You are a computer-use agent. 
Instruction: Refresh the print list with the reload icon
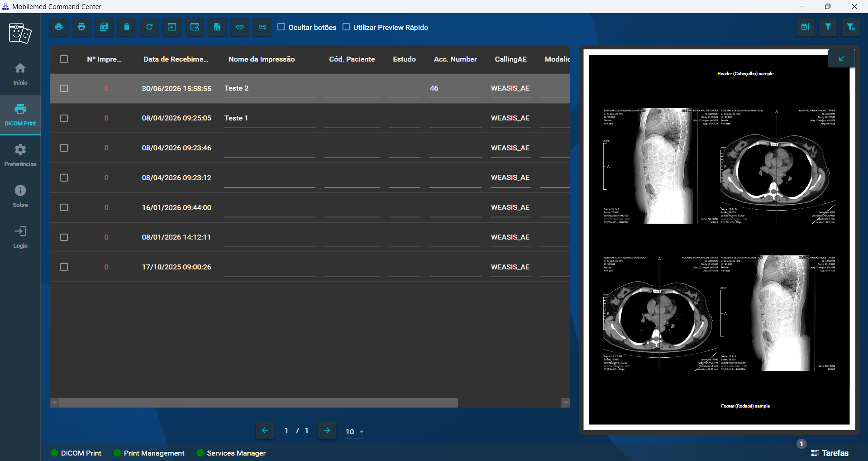[x=149, y=27]
